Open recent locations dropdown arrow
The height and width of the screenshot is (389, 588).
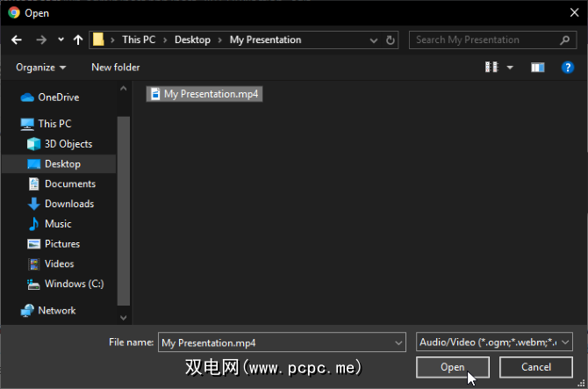tap(61, 40)
